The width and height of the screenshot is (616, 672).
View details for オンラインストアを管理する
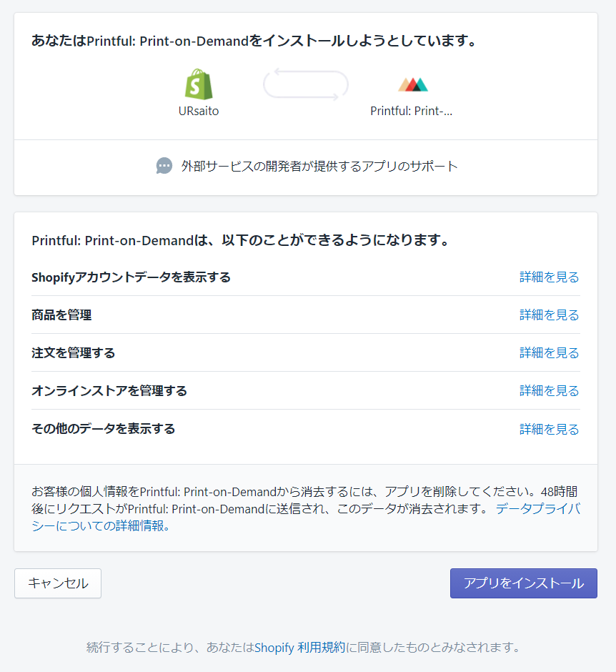549,391
